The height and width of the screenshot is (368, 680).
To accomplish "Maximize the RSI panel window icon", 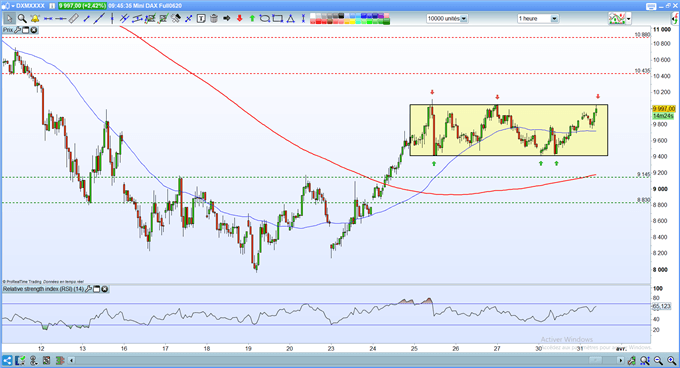I will pyautogui.click(x=97, y=289).
